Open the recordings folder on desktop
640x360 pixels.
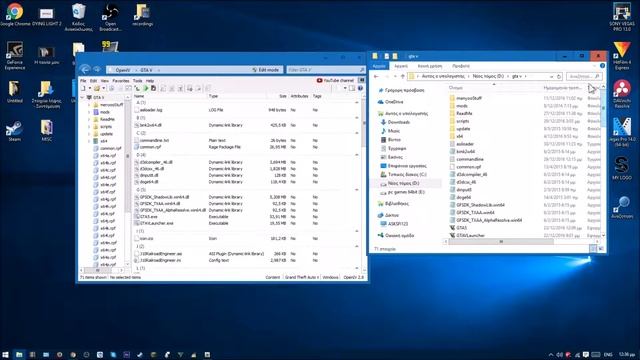[142, 16]
